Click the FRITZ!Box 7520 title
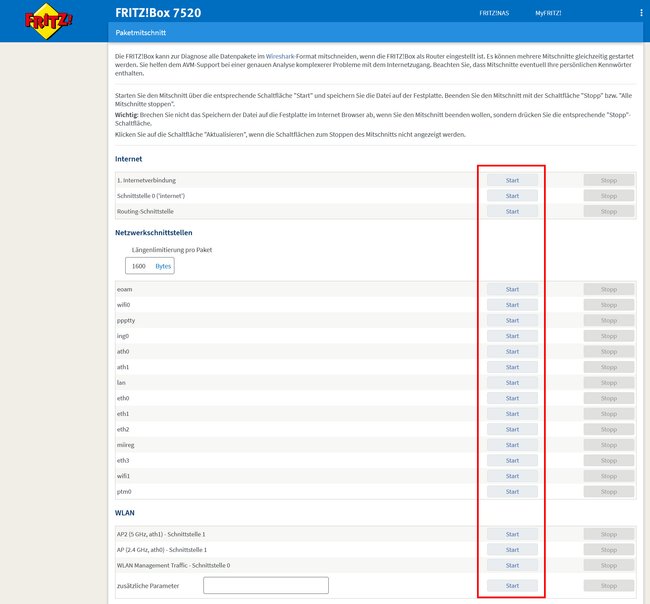The height and width of the screenshot is (604, 650). click(x=158, y=13)
